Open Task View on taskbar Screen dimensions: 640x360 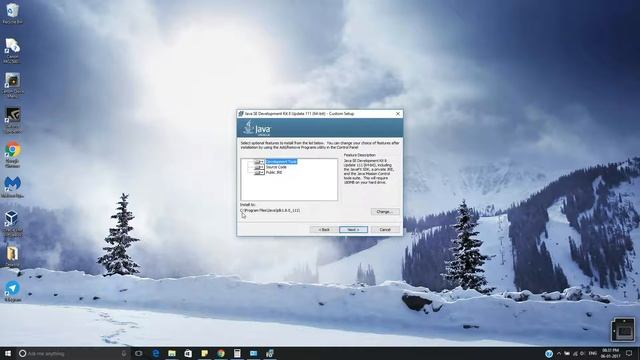[x=139, y=353]
